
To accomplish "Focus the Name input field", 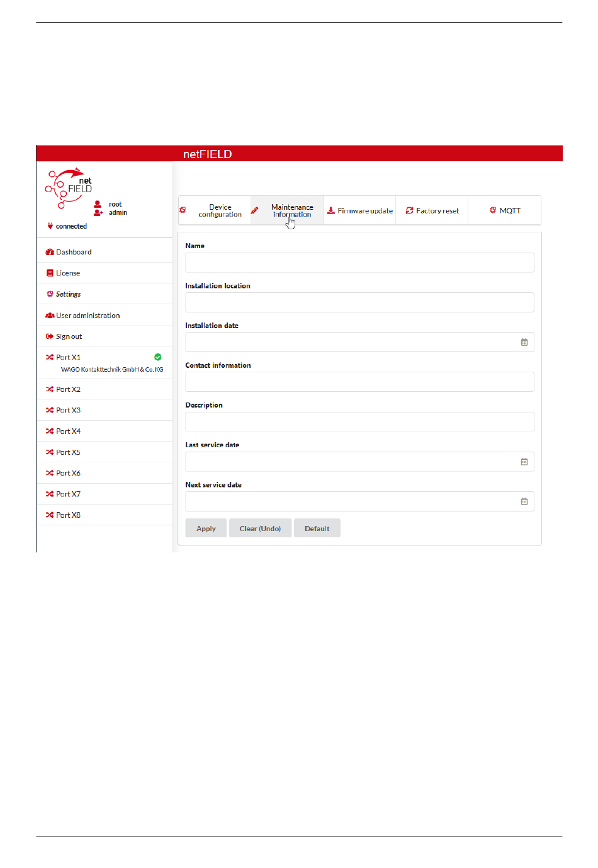I will pos(359,263).
